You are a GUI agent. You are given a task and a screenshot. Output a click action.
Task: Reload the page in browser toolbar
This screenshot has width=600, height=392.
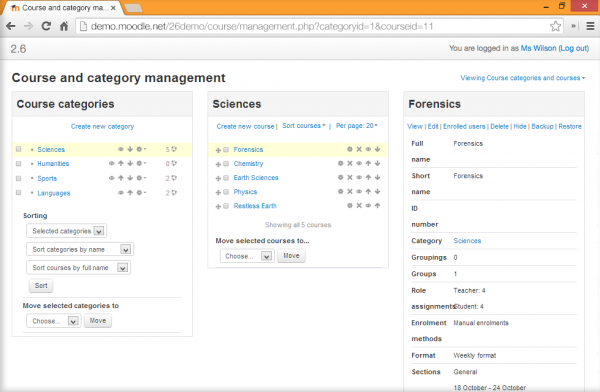(46, 26)
